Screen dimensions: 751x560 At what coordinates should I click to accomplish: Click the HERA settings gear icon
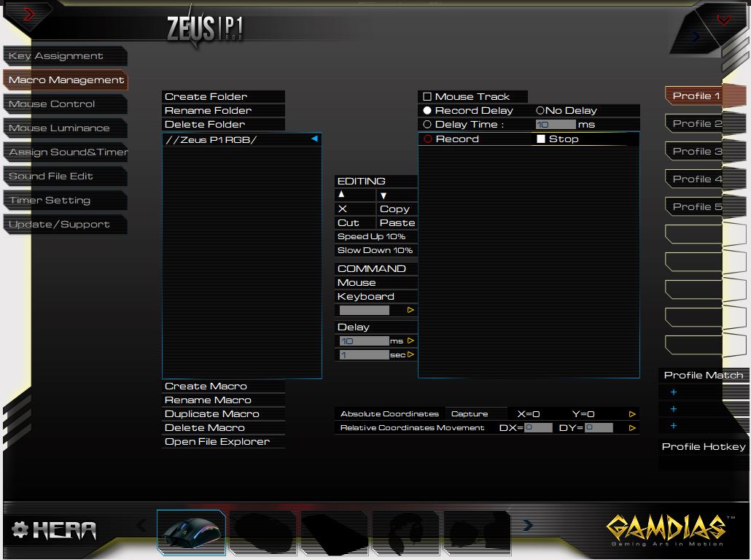pyautogui.click(x=20, y=530)
